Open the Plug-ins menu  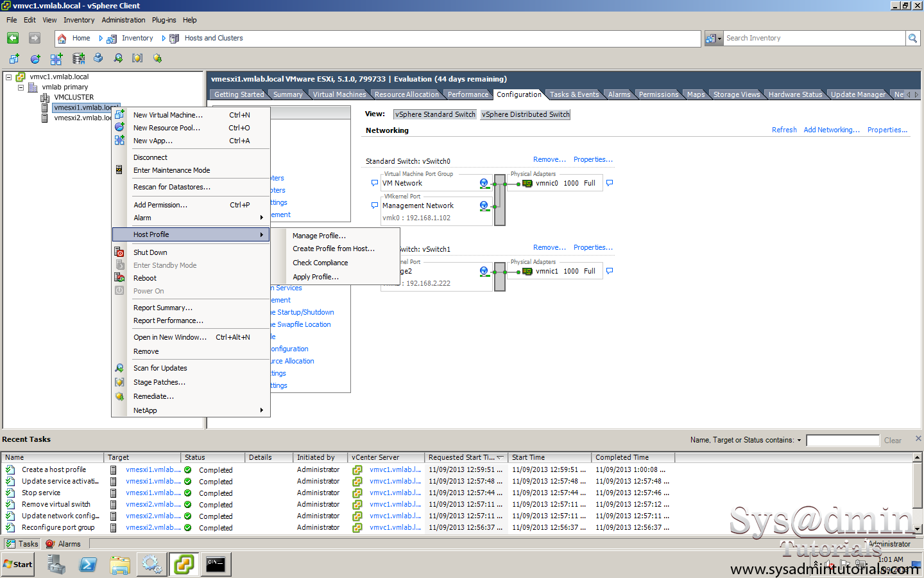[x=164, y=20]
